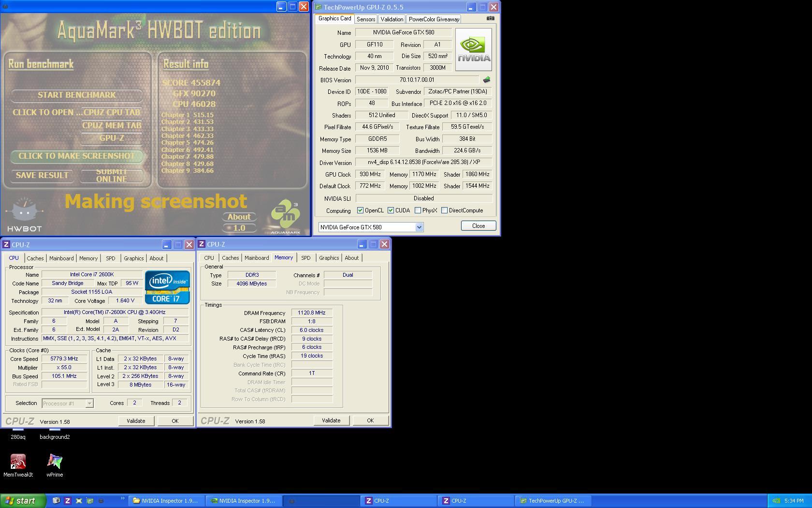Click the 5:34 PM taskbar clock
Screen dimensions: 812x508
click(794, 501)
